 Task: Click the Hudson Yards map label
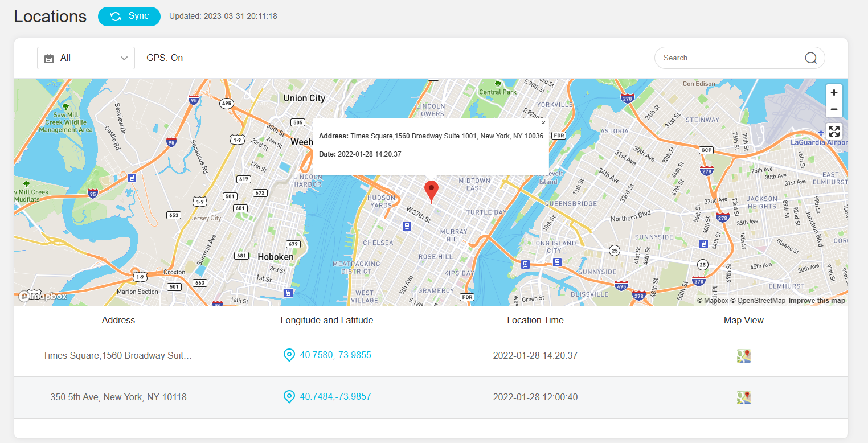(382, 202)
